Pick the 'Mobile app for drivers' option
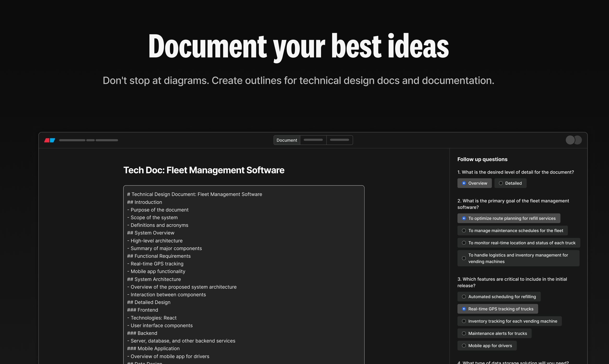Image resolution: width=609 pixels, height=364 pixels. (487, 346)
